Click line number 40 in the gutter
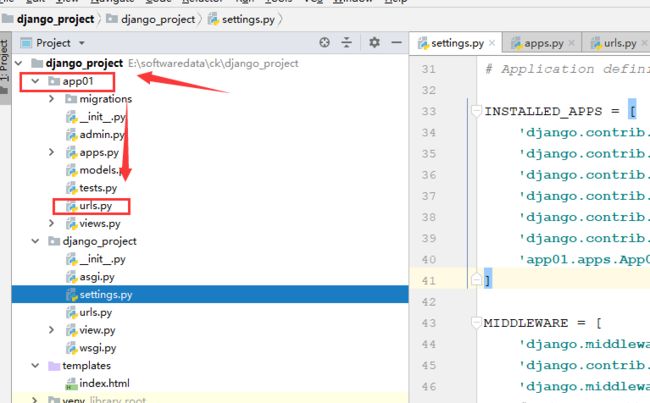The width and height of the screenshot is (650, 403). (429, 260)
